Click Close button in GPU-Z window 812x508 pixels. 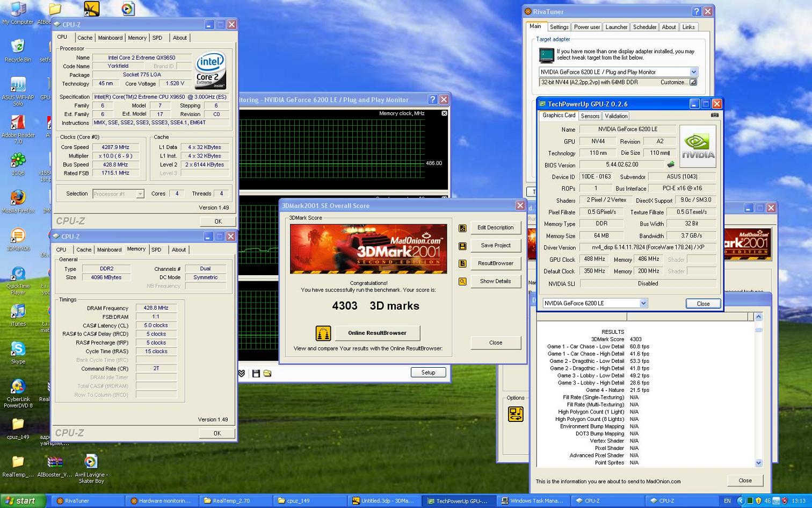pyautogui.click(x=703, y=304)
